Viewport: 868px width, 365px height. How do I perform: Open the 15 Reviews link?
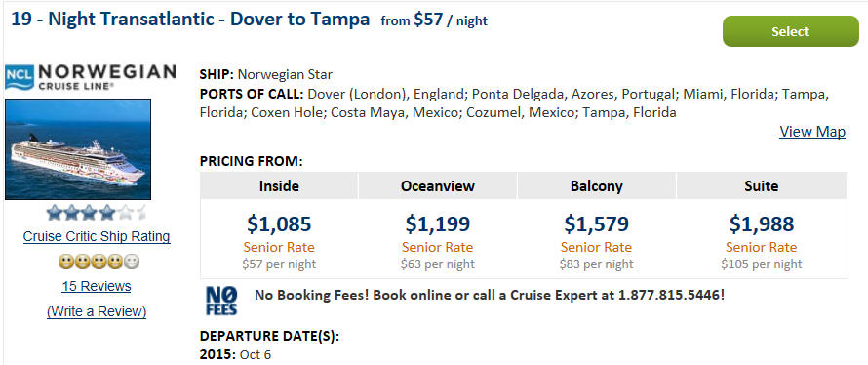click(x=97, y=286)
